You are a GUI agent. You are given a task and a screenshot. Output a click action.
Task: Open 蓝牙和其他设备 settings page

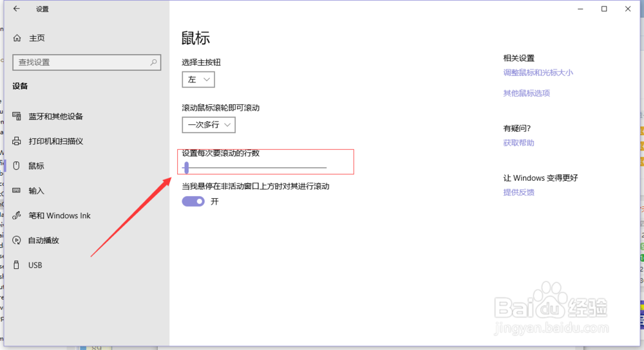56,116
